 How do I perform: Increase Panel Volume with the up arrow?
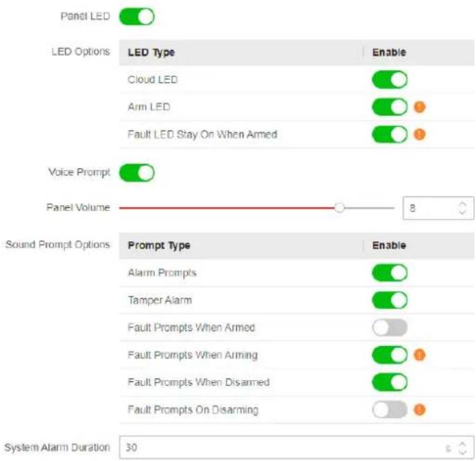coord(462,205)
